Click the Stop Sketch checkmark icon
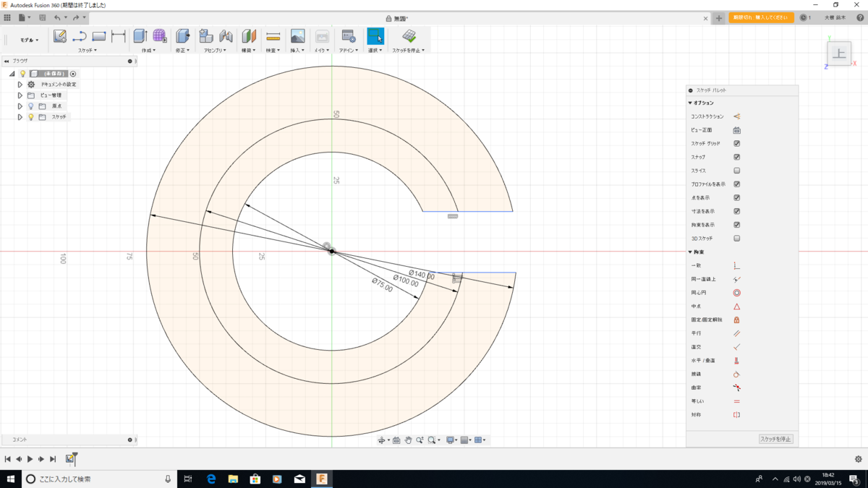 (x=409, y=36)
